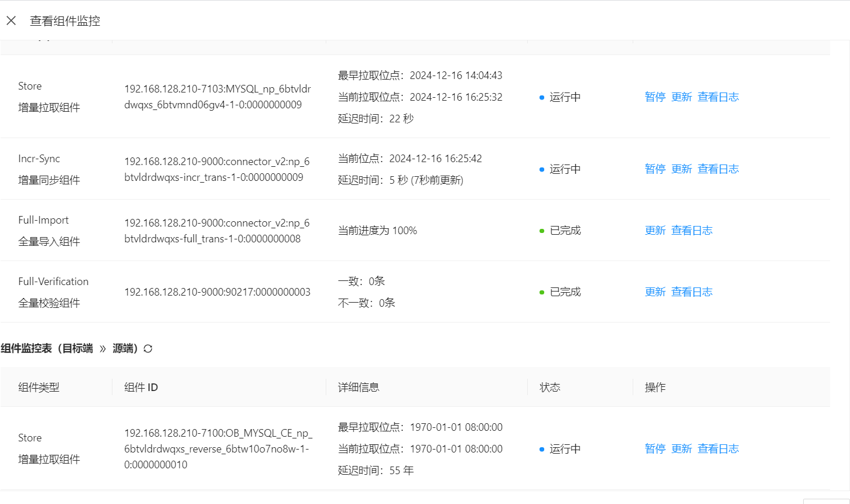Update the Full-Import component
Image resolution: width=850 pixels, height=504 pixels.
coord(655,231)
